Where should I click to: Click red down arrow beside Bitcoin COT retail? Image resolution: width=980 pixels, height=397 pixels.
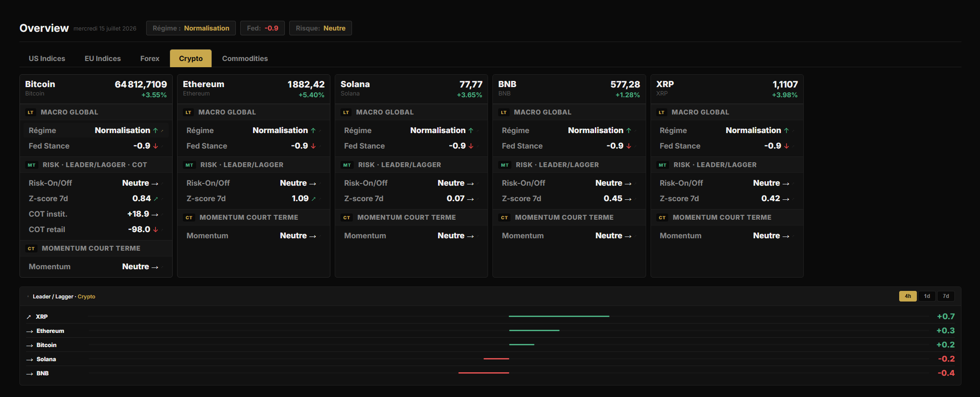(155, 229)
